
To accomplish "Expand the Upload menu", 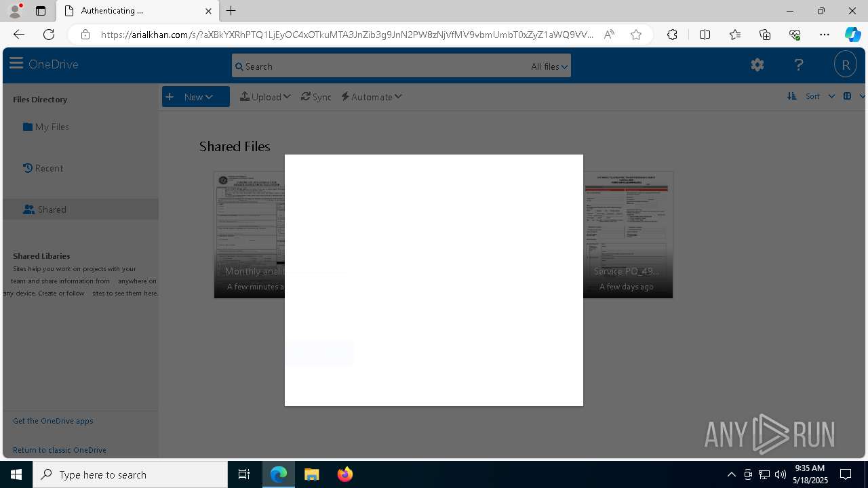I will (x=265, y=97).
